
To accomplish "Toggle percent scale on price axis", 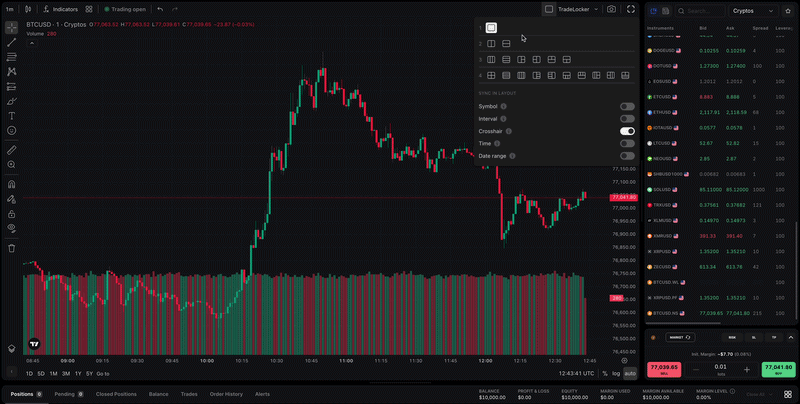I will (605, 373).
